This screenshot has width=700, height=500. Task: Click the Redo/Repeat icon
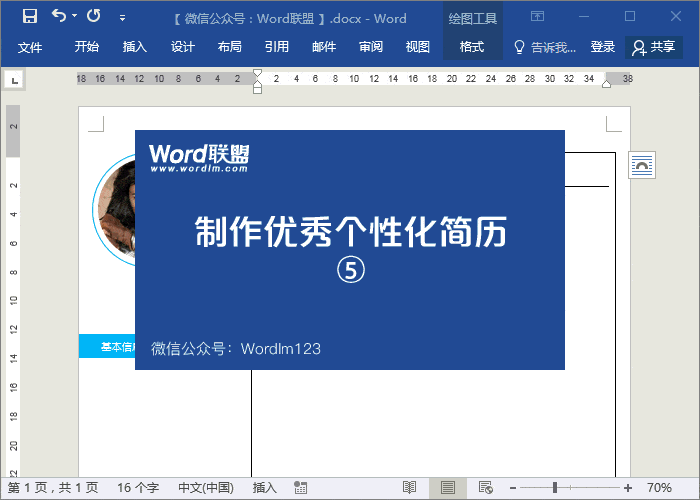point(94,16)
